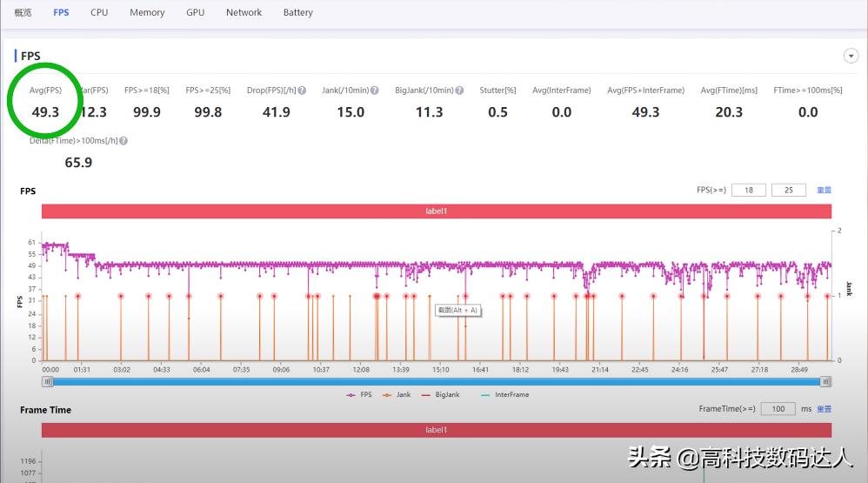Open the 概览 overview tab
Viewport: 868px width, 483px height.
pyautogui.click(x=23, y=12)
